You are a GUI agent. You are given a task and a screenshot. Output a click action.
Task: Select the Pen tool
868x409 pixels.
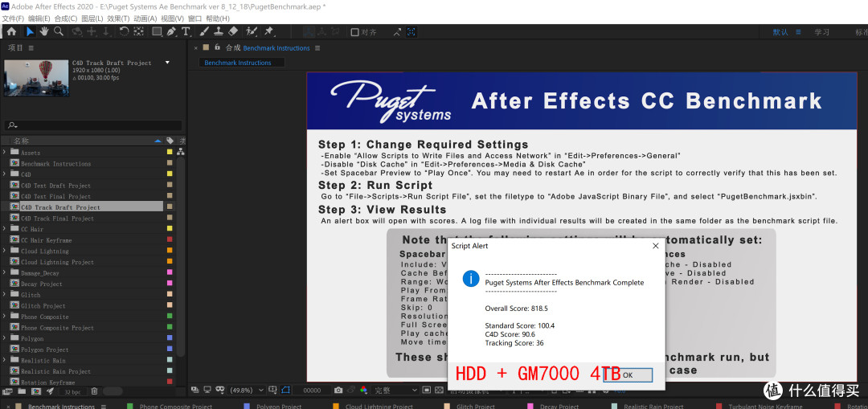coord(172,31)
